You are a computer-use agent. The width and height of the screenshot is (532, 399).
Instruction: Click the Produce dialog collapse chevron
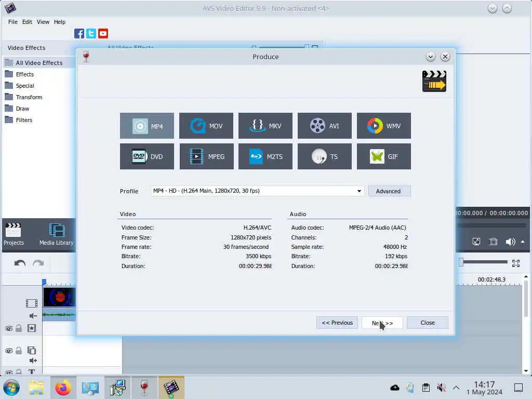[431, 57]
